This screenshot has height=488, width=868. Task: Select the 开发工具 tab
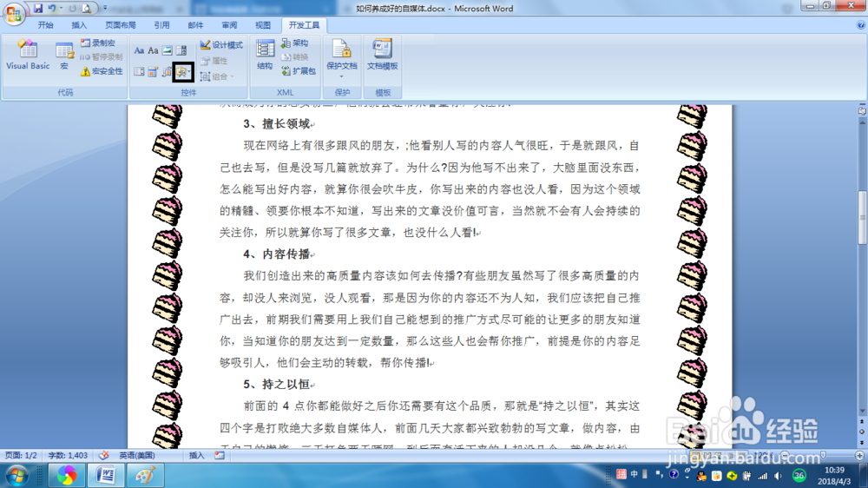click(x=304, y=25)
